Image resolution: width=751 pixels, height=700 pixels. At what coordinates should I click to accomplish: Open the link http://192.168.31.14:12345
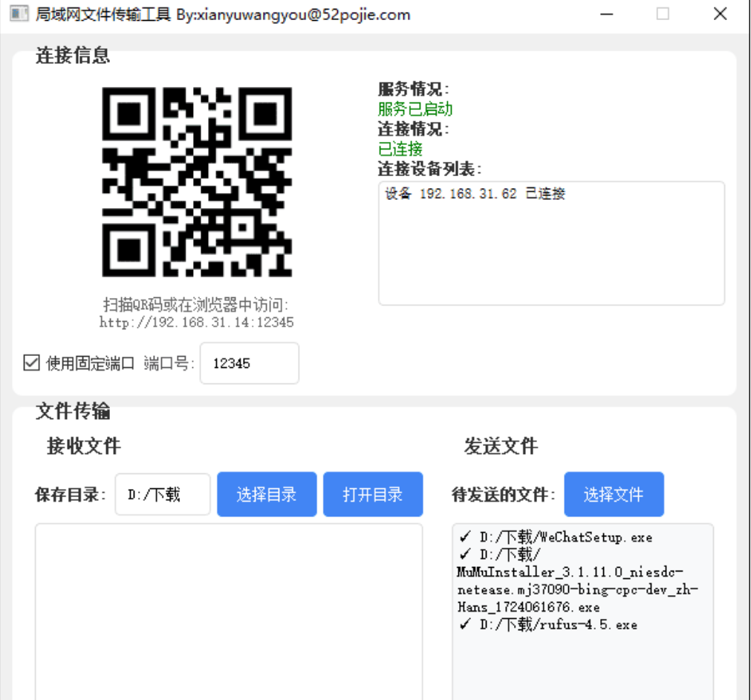tap(197, 322)
